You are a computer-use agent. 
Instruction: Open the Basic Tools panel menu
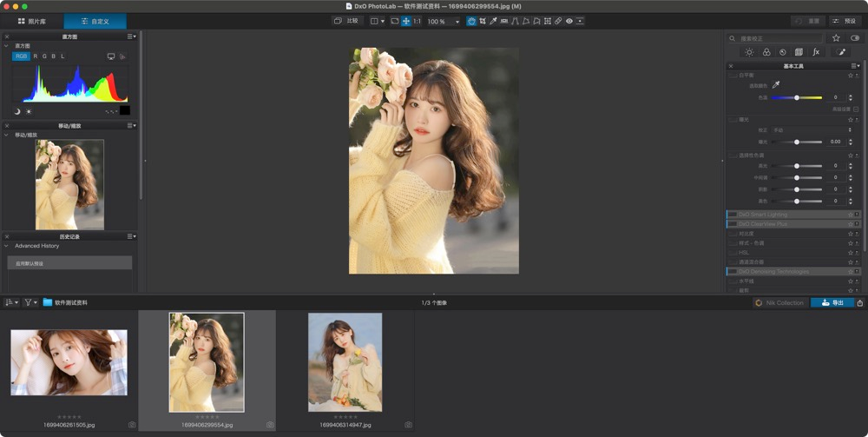point(855,66)
